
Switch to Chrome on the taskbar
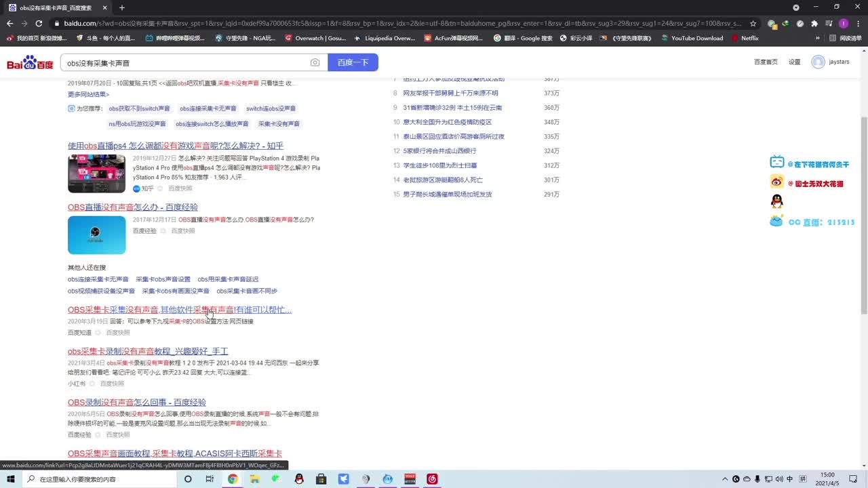233,479
